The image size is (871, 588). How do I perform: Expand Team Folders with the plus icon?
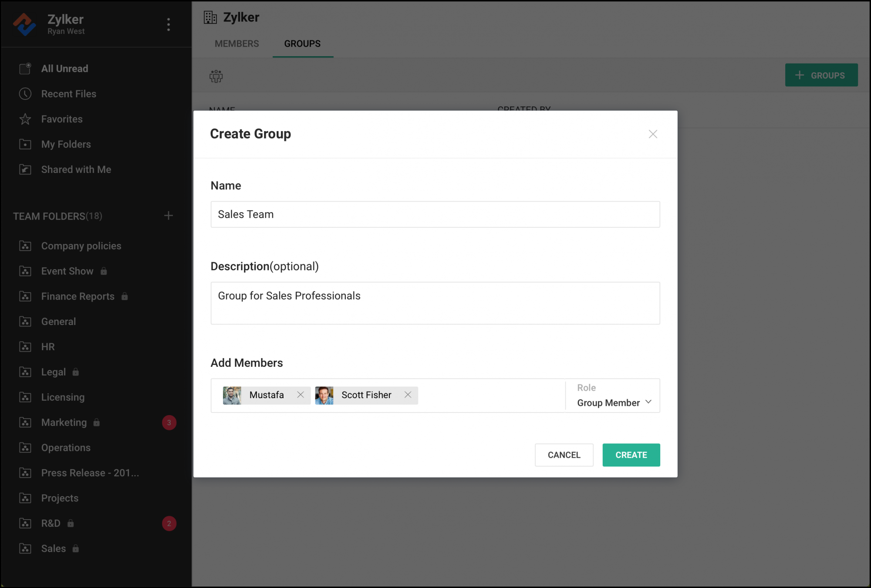point(169,215)
